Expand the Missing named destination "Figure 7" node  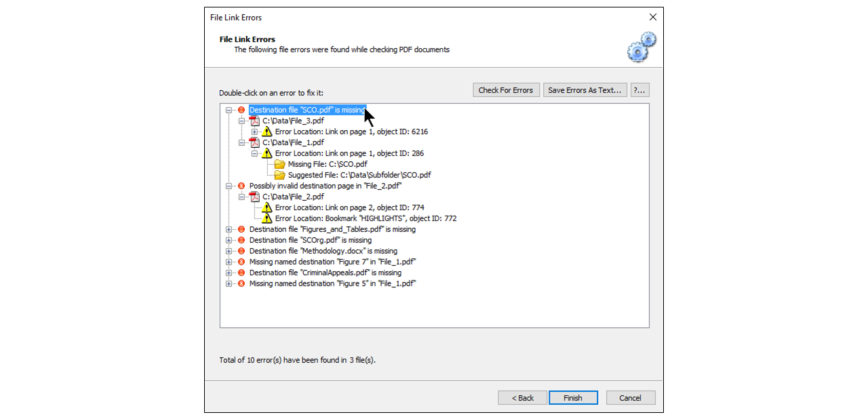click(229, 261)
